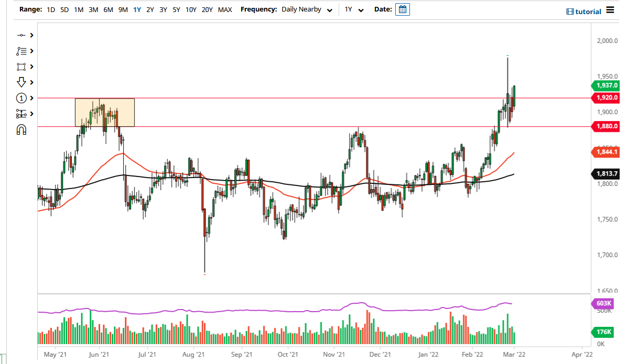Image resolution: width=627 pixels, height=364 pixels.
Task: Click the 1,937.0 current price label
Action: coord(606,85)
